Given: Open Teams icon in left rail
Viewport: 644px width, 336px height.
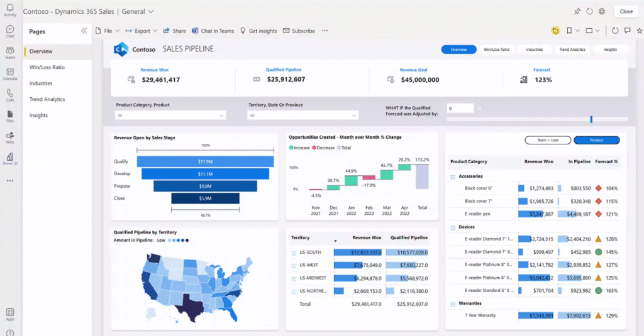Looking at the screenshot, I should coord(10,53).
